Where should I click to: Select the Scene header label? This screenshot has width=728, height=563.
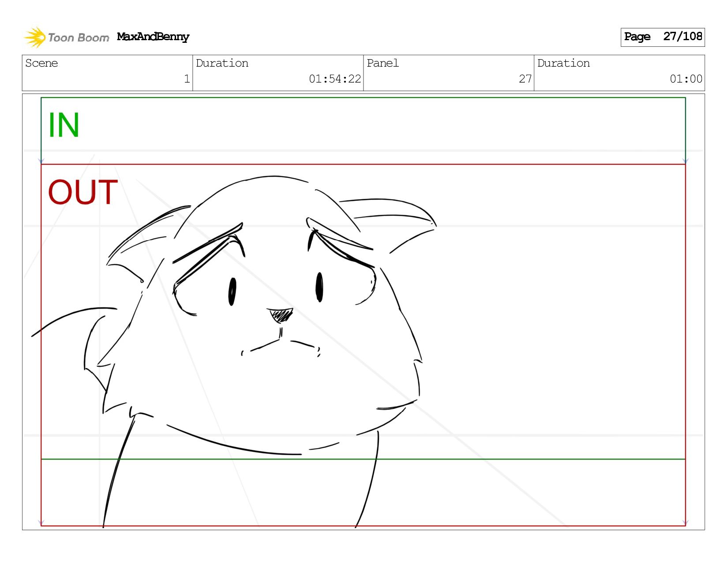point(41,63)
